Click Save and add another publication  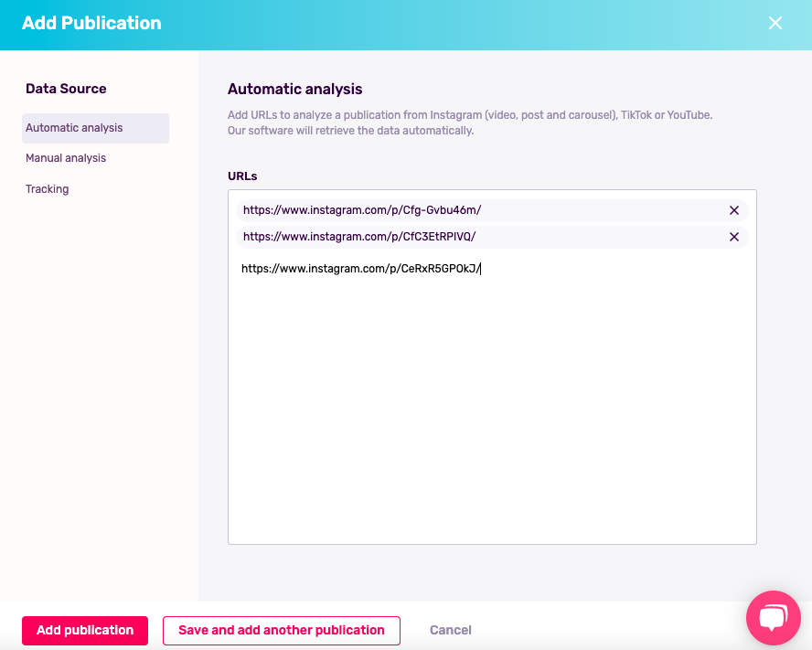(281, 630)
